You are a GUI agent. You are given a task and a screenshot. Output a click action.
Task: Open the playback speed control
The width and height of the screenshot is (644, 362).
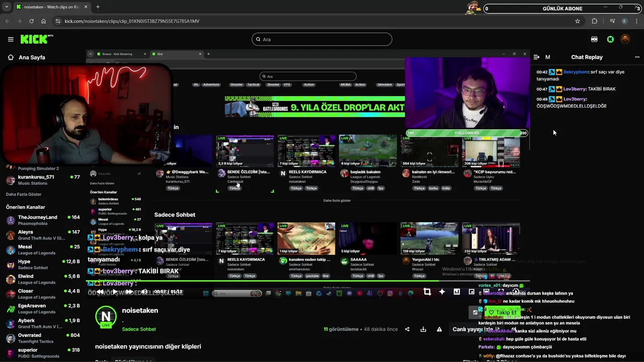(516, 292)
